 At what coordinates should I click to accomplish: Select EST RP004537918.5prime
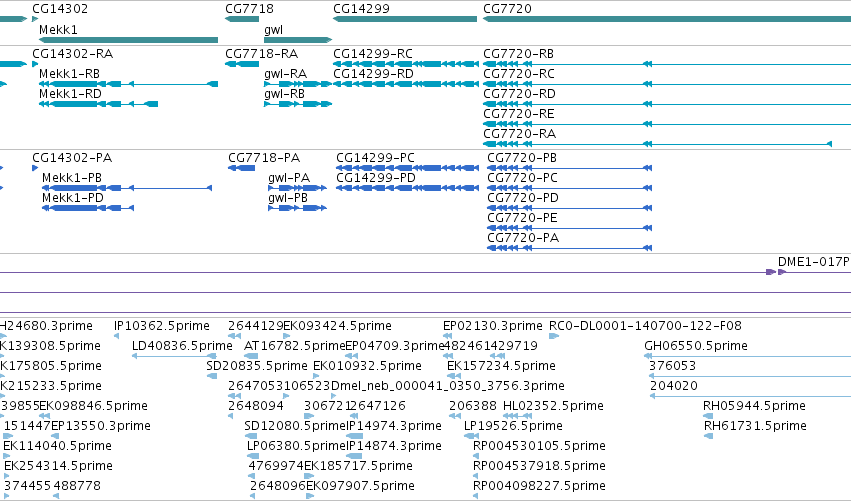(539, 466)
